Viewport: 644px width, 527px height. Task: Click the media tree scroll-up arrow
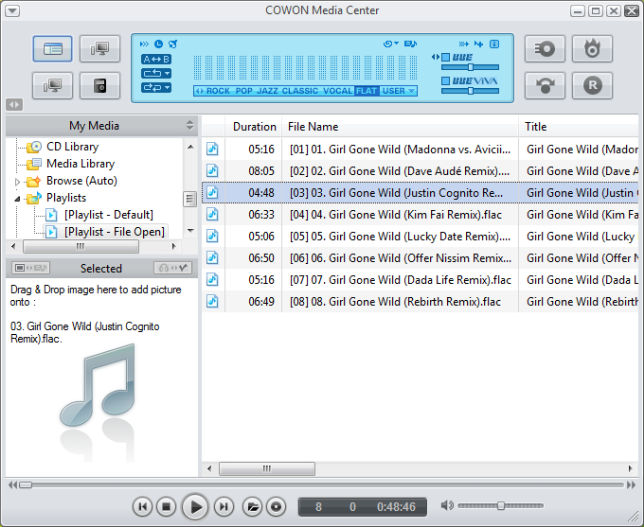coord(190,147)
